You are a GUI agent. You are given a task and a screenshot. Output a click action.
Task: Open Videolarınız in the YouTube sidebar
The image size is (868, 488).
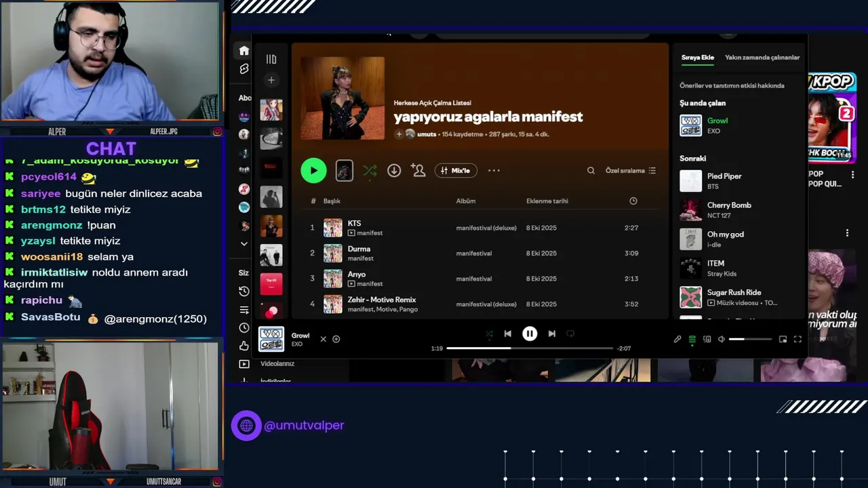click(x=277, y=364)
